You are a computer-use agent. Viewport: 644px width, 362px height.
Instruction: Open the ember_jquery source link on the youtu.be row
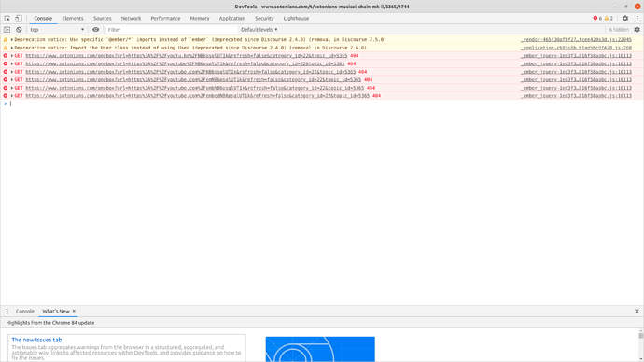(576, 56)
